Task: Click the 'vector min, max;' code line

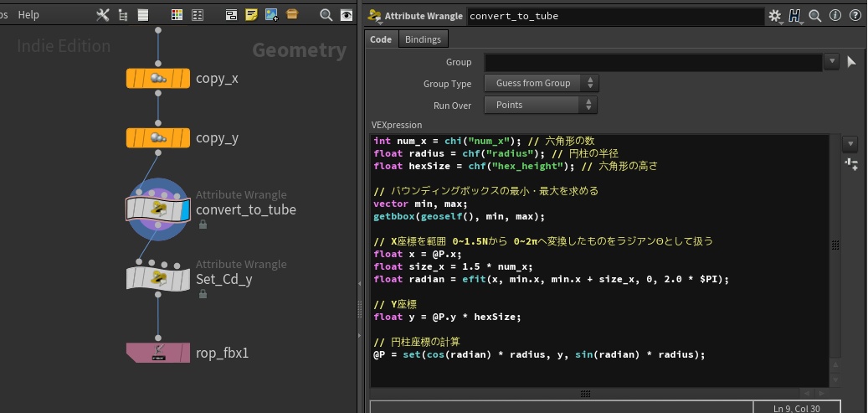Action: point(420,204)
